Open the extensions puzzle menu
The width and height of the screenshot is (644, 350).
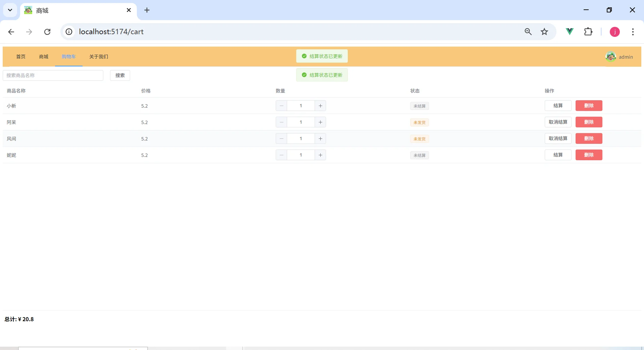coord(588,32)
